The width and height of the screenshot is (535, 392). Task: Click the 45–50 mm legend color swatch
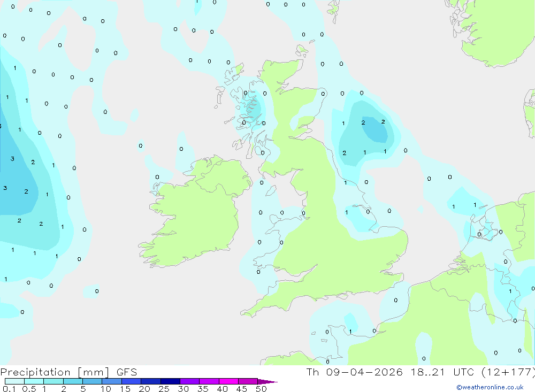click(x=248, y=381)
